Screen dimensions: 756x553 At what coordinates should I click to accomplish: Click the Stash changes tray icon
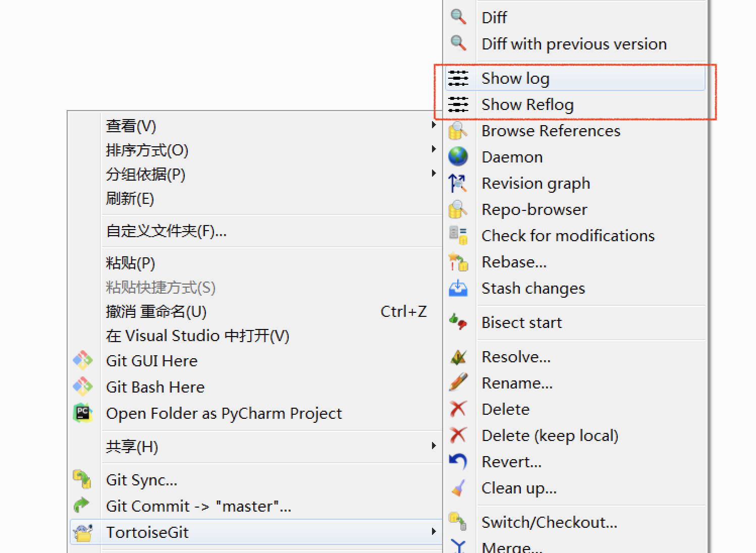coord(458,288)
